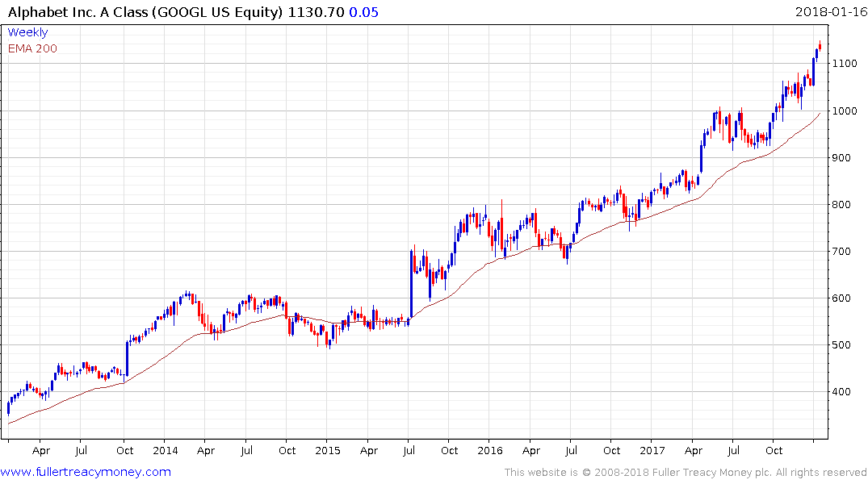
Task: Click the 2017 time axis label
Action: (x=652, y=451)
